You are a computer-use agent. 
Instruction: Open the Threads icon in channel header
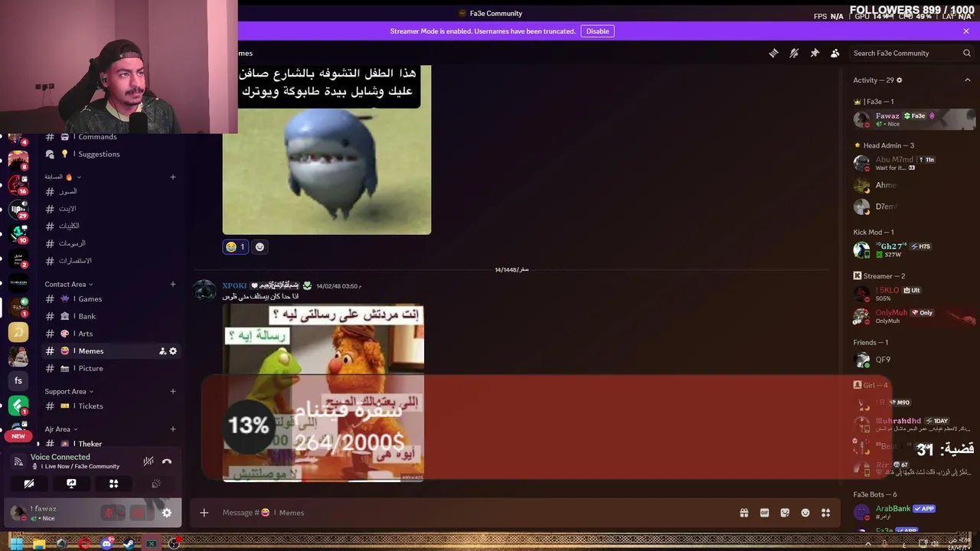point(773,53)
